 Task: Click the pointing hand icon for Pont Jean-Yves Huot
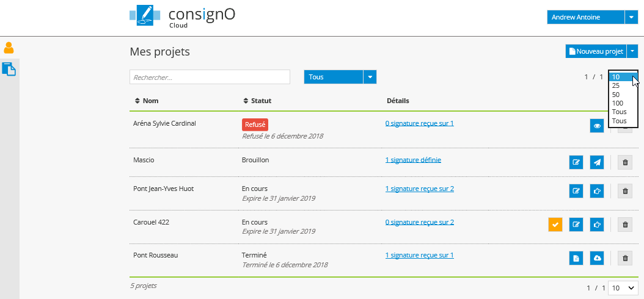(x=597, y=191)
